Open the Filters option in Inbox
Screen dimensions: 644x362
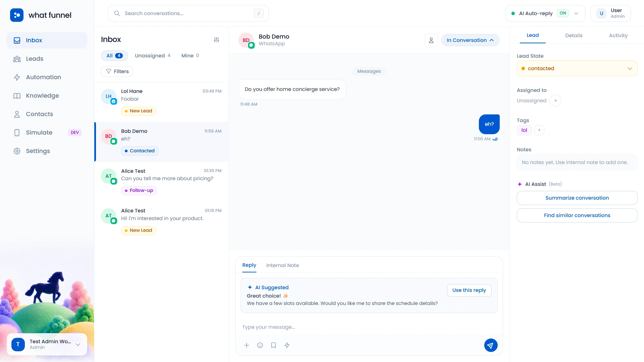(117, 71)
